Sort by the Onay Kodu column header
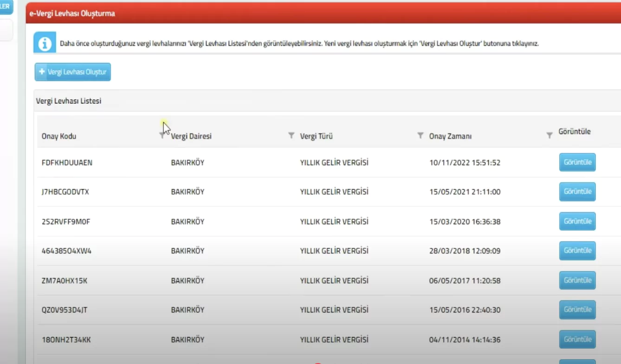 59,136
